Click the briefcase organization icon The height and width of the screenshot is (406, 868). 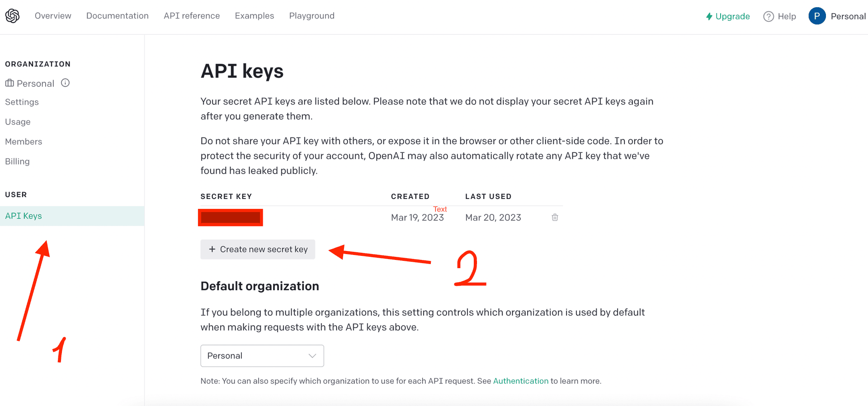tap(9, 83)
